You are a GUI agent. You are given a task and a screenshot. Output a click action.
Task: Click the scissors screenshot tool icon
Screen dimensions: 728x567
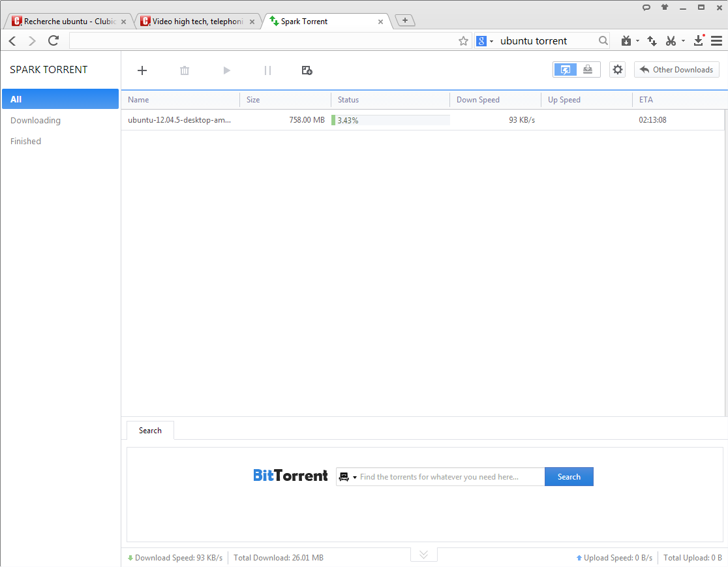[671, 41]
